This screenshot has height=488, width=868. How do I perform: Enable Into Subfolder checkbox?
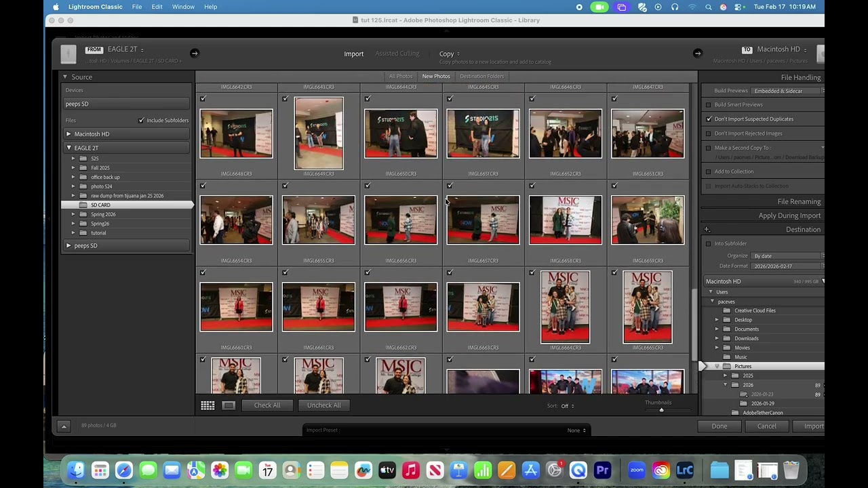(709, 244)
